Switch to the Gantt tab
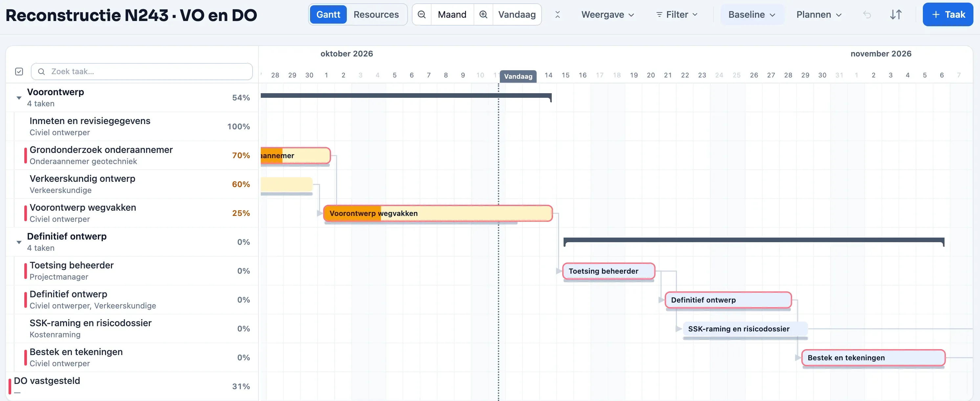 [x=328, y=14]
